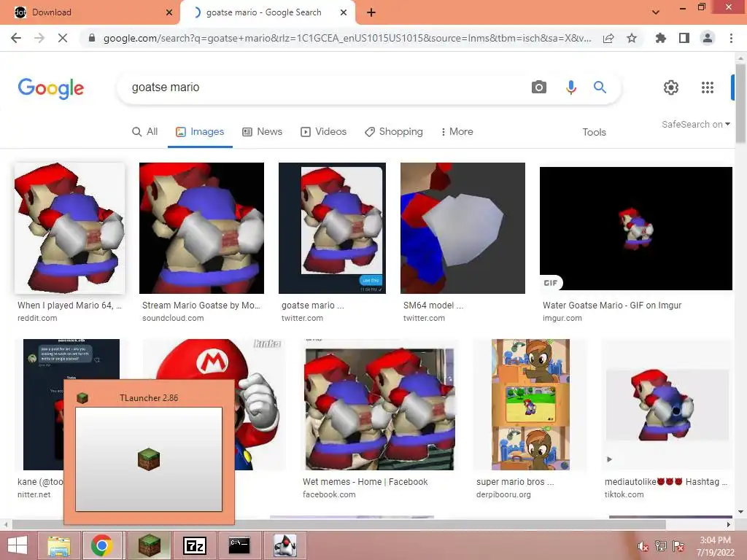Close the goatse mario search tab
This screenshot has width=747, height=560.
click(x=344, y=13)
